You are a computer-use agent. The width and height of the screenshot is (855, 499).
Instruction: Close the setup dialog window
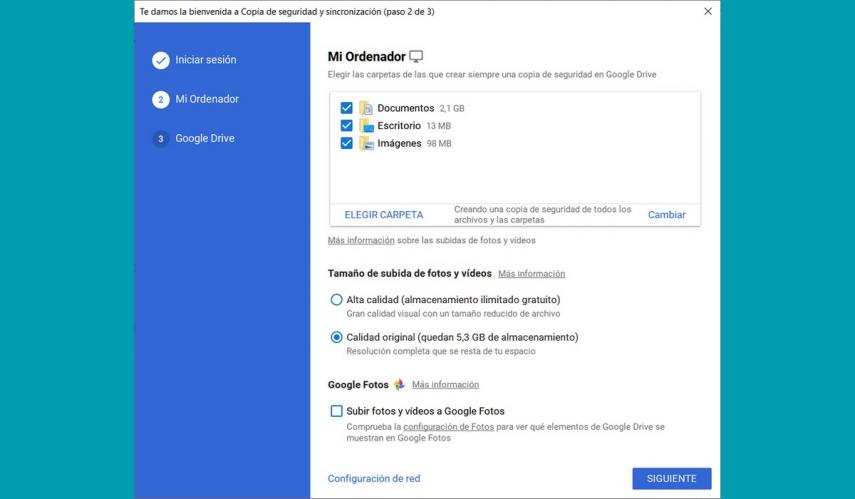(708, 11)
